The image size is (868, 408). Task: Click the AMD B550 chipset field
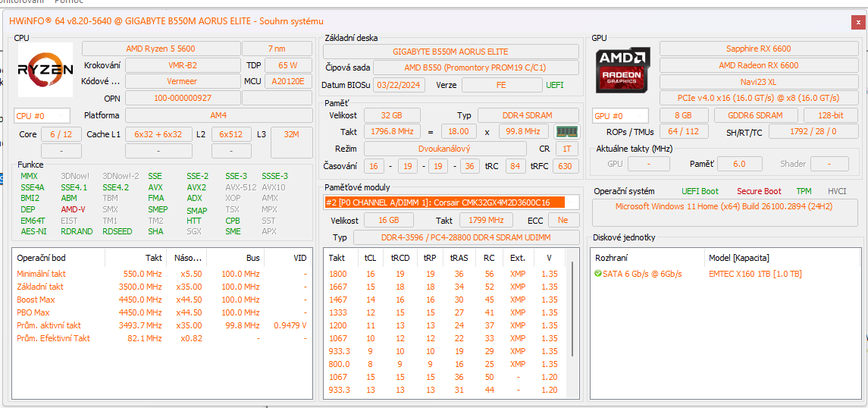point(475,67)
